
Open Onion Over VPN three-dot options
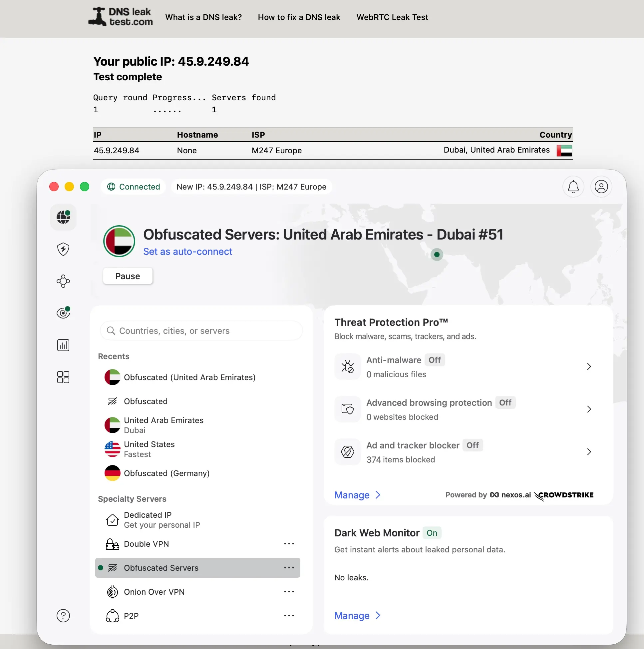coord(289,592)
